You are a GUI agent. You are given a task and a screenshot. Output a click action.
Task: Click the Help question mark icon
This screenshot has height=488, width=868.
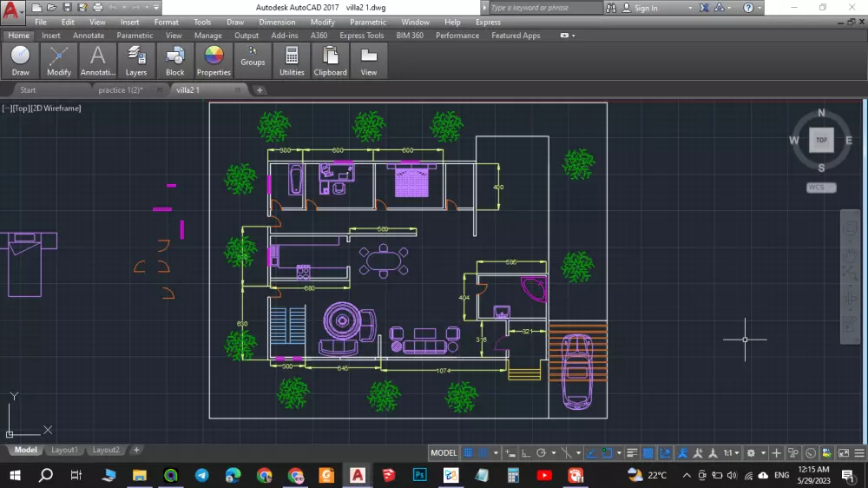748,8
